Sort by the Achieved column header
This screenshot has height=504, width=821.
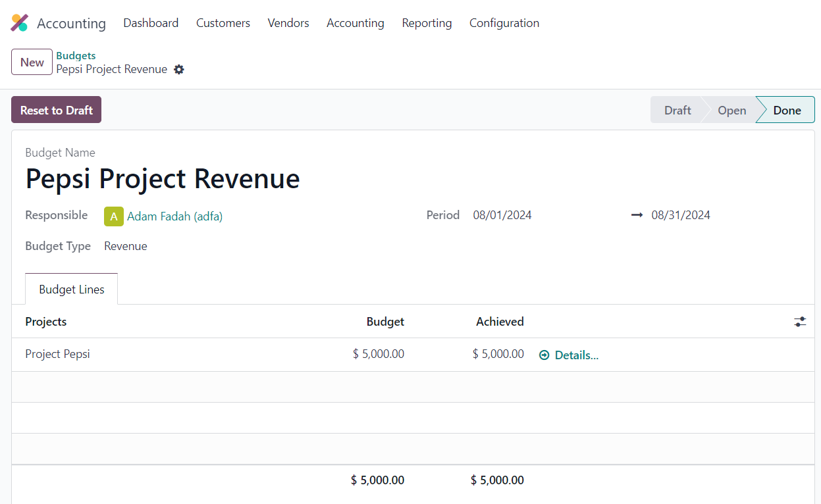(x=500, y=322)
